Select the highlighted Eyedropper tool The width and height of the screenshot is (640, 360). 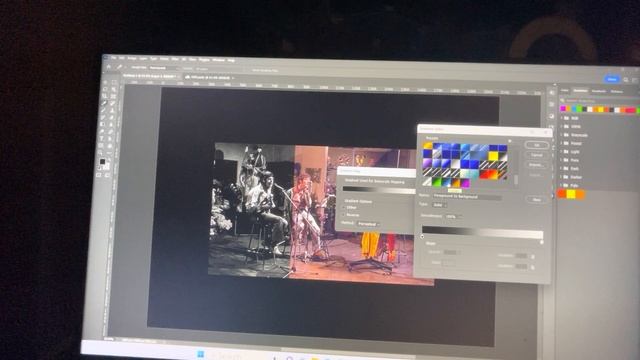(104, 103)
